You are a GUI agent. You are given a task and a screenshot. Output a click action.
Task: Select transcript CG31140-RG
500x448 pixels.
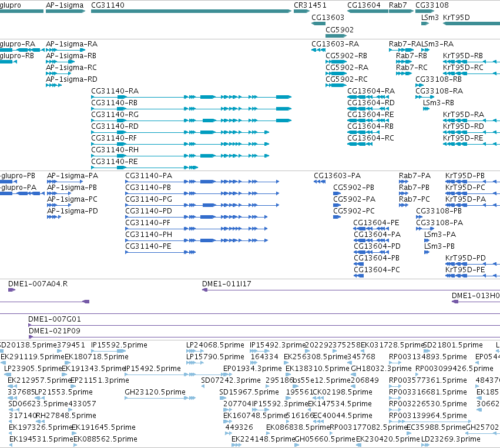pos(191,121)
